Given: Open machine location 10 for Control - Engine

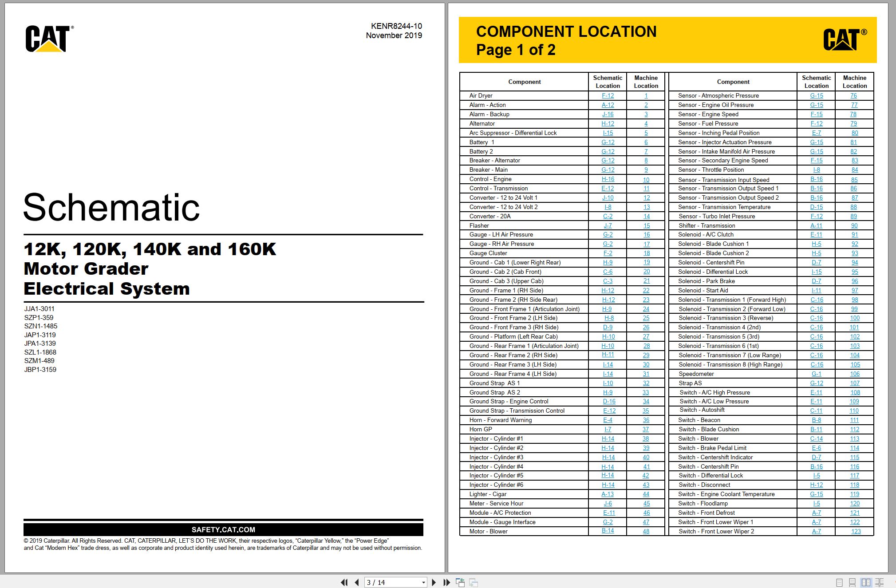Looking at the screenshot, I should 646,180.
